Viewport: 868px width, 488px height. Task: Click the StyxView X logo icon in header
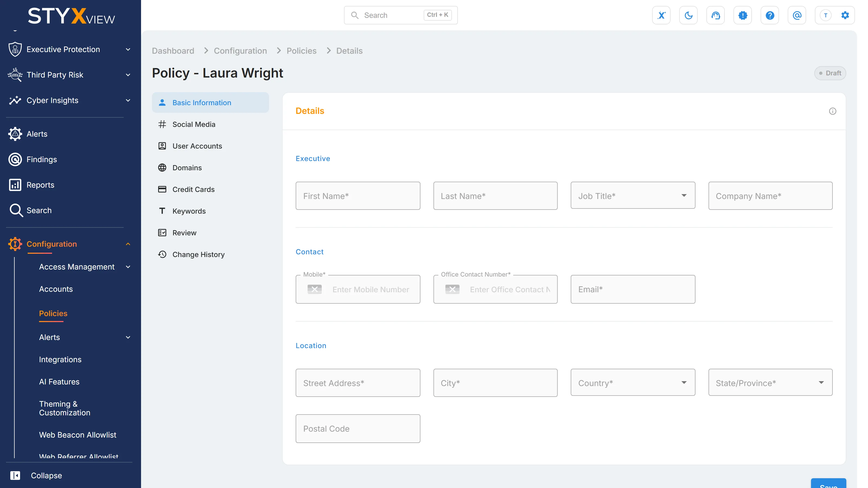pyautogui.click(x=661, y=15)
